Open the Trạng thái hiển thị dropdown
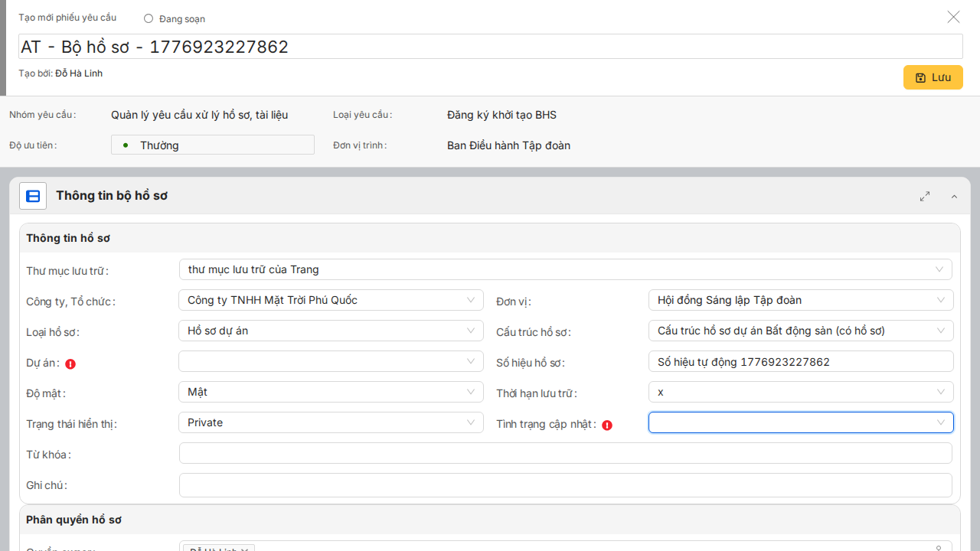Viewport: 980px width, 551px height. 331,422
